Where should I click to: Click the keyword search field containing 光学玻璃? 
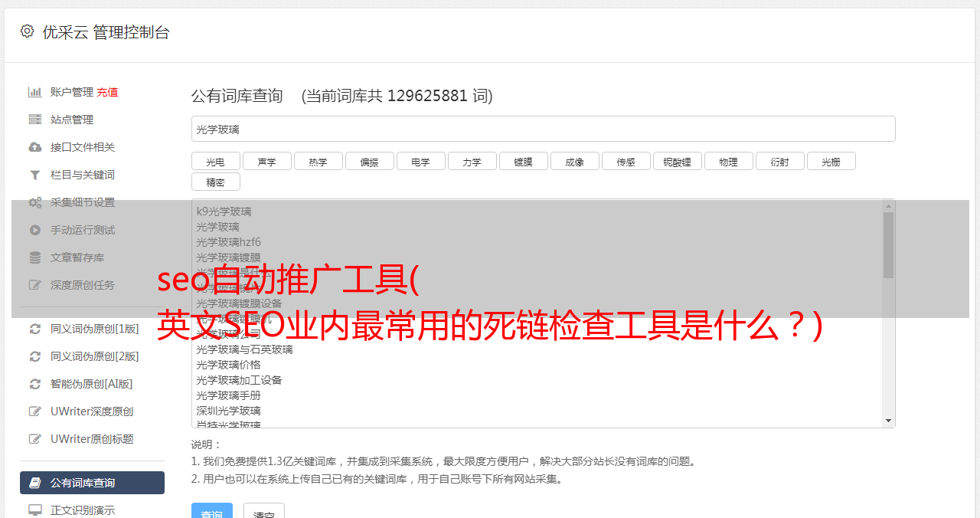pyautogui.click(x=543, y=129)
